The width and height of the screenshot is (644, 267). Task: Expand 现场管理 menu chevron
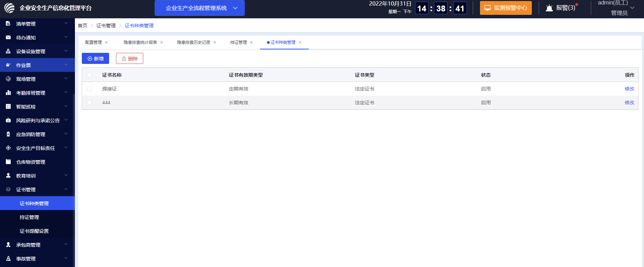pos(66,79)
